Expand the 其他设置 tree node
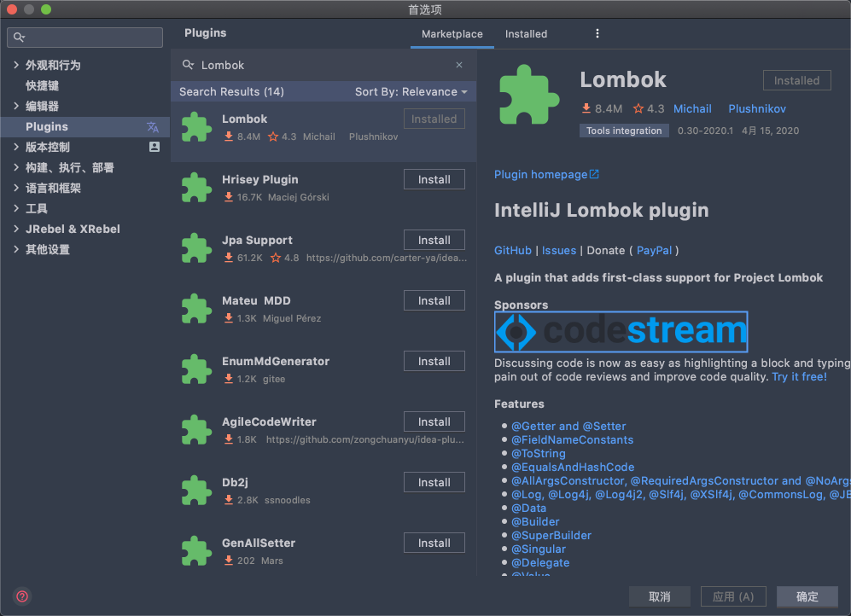The image size is (851, 616). tap(15, 249)
